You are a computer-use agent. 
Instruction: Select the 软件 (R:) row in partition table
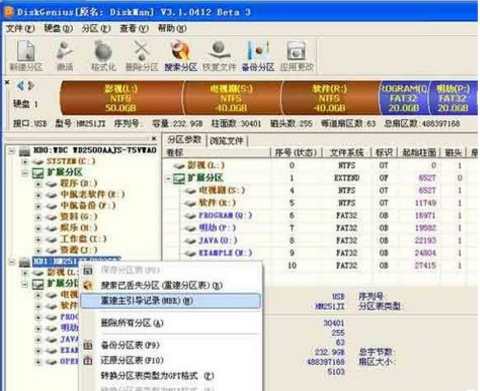coord(320,203)
